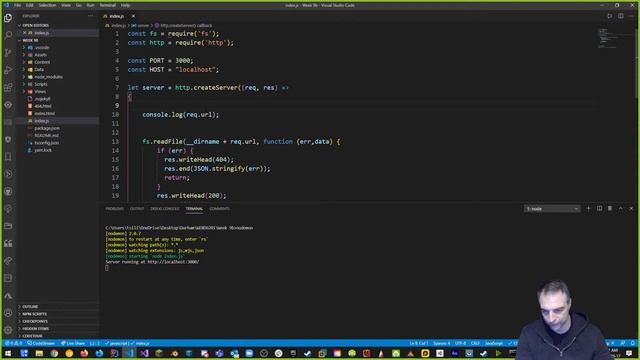The image size is (640, 360).
Task: Expand the node_modules folder
Action: coord(48,77)
